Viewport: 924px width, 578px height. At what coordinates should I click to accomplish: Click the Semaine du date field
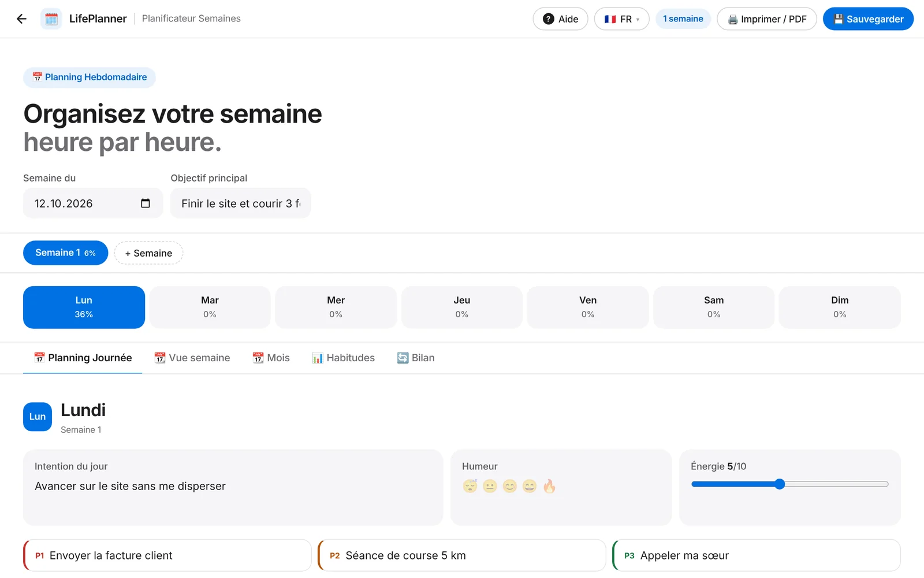point(93,203)
